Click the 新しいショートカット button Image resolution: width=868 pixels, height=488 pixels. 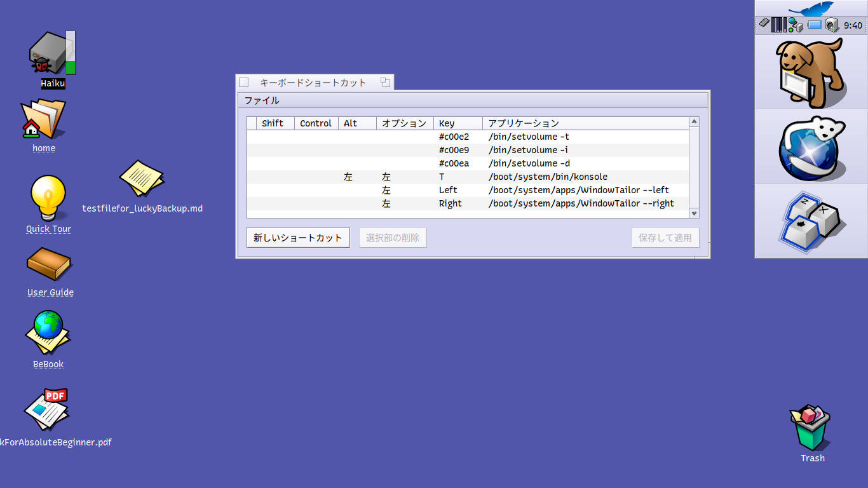click(297, 238)
